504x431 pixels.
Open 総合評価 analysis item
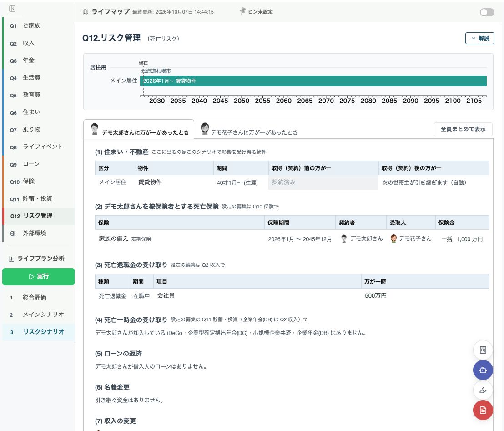point(39,298)
